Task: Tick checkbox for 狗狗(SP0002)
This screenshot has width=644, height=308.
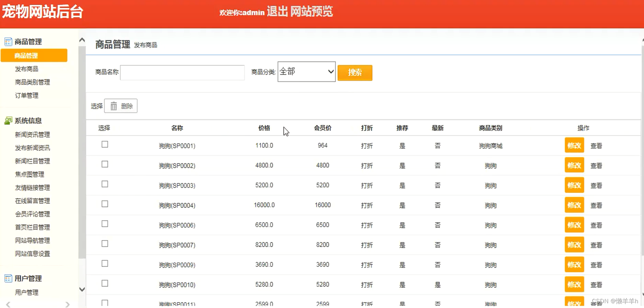Action: point(105,164)
